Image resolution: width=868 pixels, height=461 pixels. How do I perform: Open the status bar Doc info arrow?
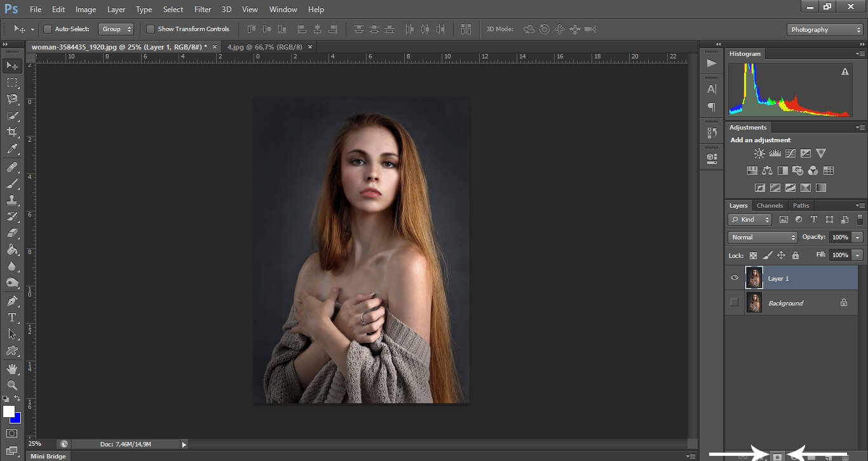point(184,444)
